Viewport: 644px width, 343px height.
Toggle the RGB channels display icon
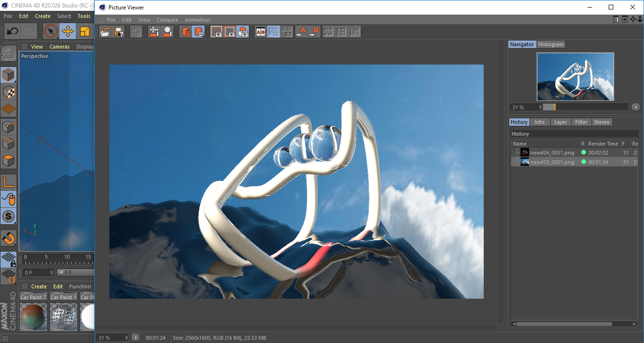click(243, 32)
